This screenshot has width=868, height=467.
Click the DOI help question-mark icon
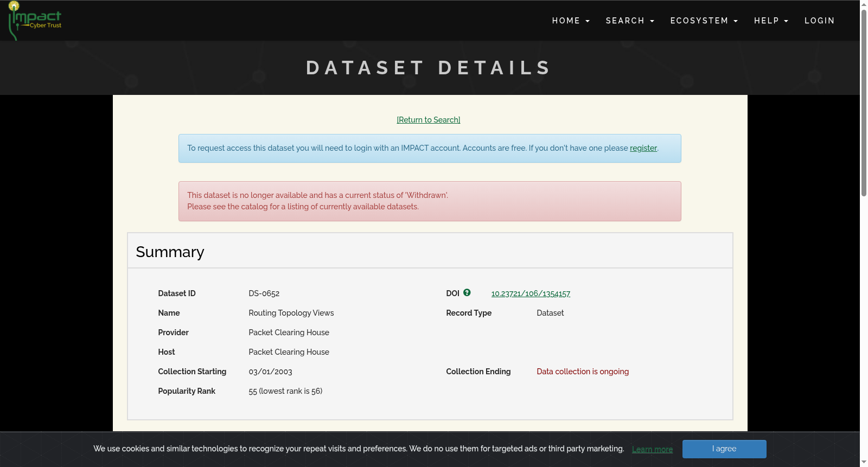[467, 293]
